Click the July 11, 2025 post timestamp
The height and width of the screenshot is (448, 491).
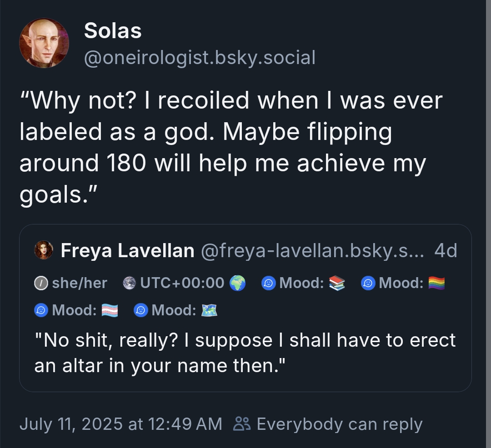click(121, 424)
